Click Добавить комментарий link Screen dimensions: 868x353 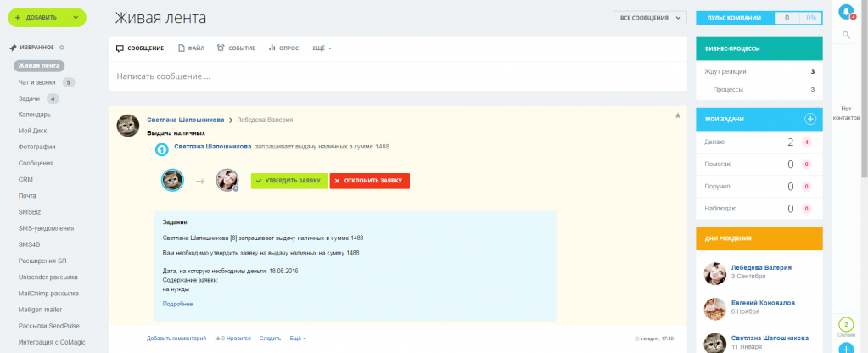176,338
